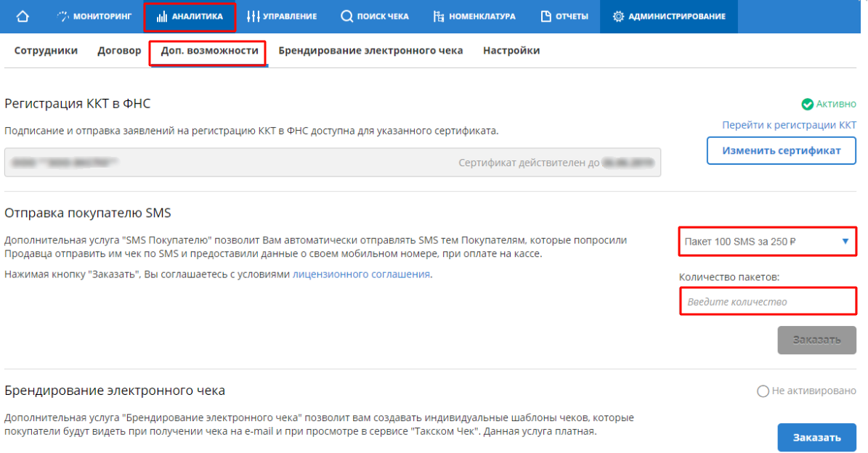Open the SMS package dropdown

(767, 241)
